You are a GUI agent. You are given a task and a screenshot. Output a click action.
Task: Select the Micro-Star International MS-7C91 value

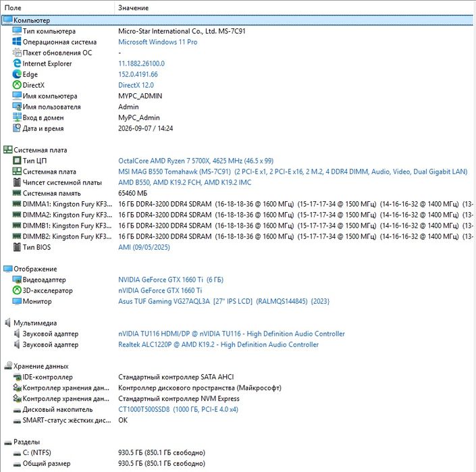click(x=182, y=31)
